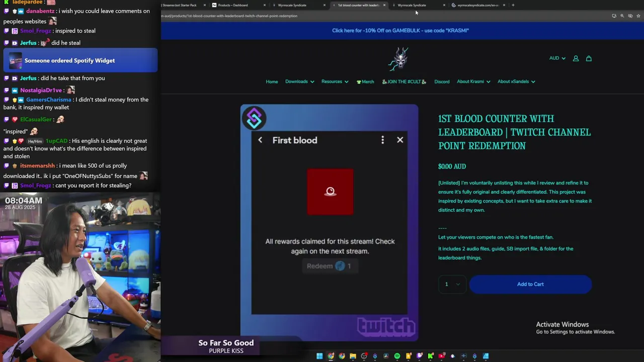Click the URL in the address bar
Image resolution: width=644 pixels, height=362 pixels.
click(230, 16)
